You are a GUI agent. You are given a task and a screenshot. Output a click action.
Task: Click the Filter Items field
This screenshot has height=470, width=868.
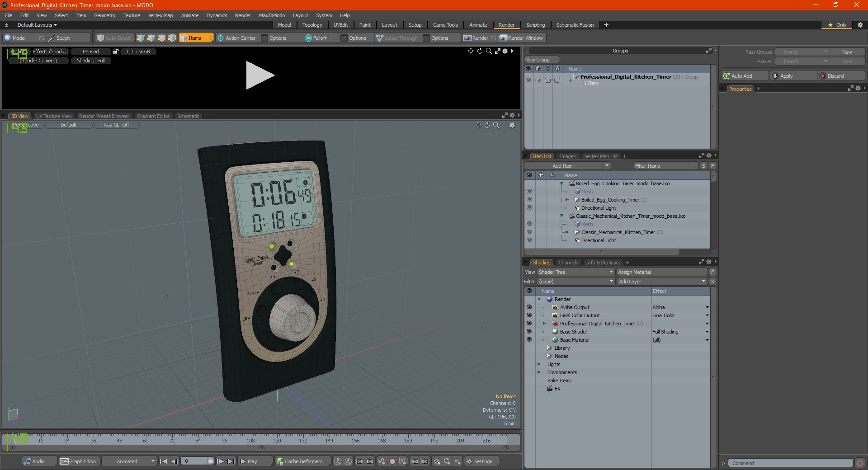(666, 166)
